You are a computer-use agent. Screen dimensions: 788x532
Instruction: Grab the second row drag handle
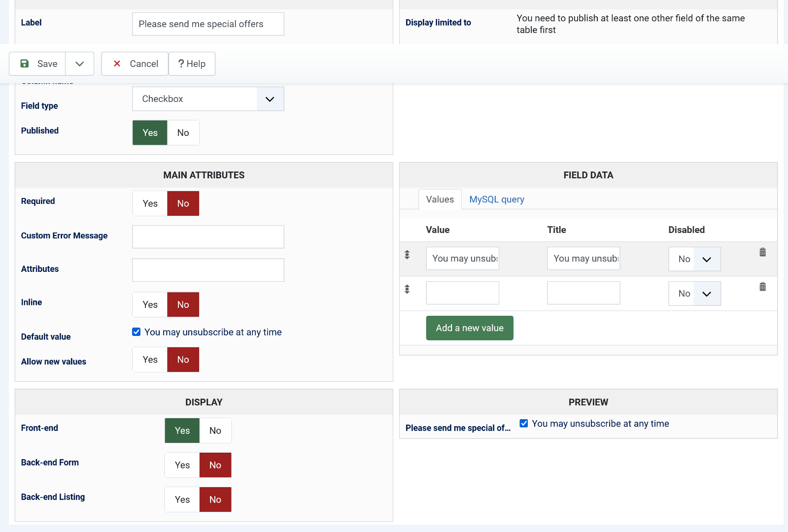407,289
